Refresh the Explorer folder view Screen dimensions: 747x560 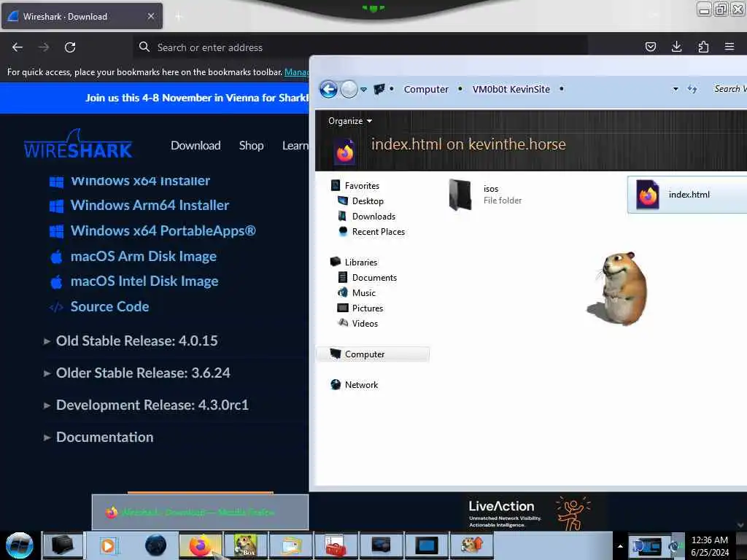click(692, 89)
